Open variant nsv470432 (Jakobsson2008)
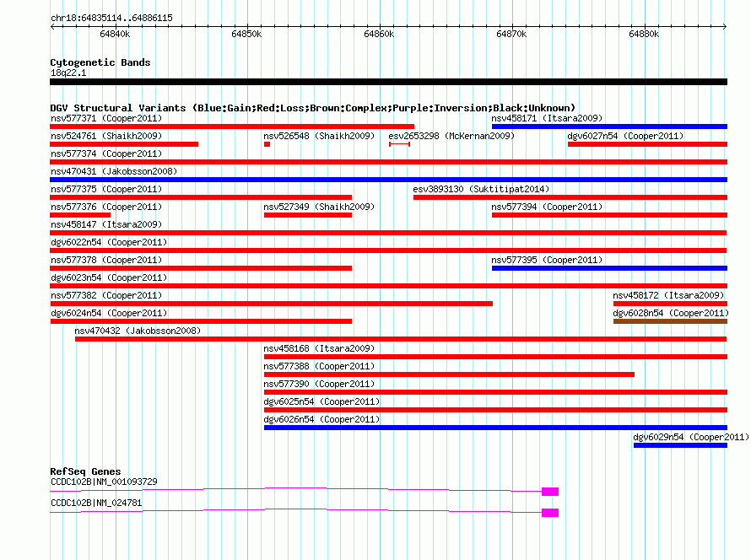This screenshot has height=560, width=751. 138,331
